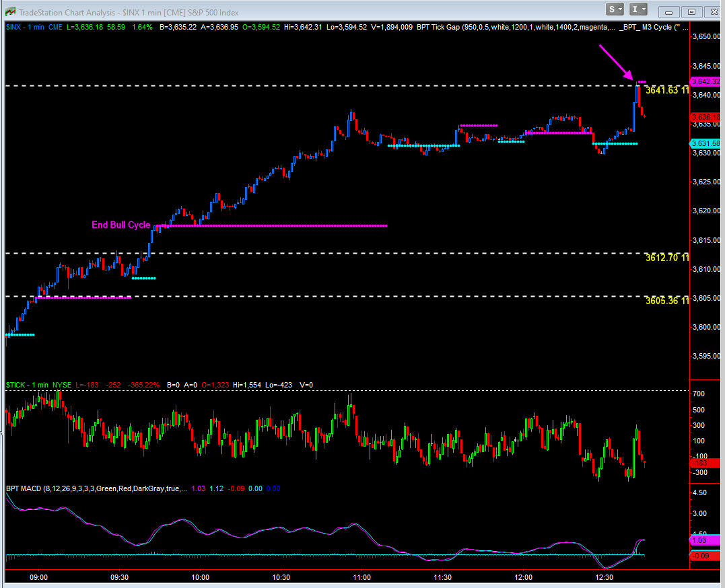Click the 11:00 label on the time axis
725x588 pixels.
coord(362,577)
